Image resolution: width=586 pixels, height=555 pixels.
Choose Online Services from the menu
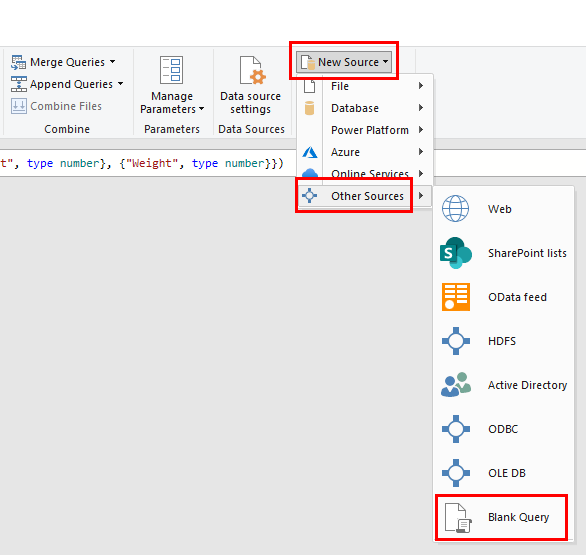coord(365,173)
